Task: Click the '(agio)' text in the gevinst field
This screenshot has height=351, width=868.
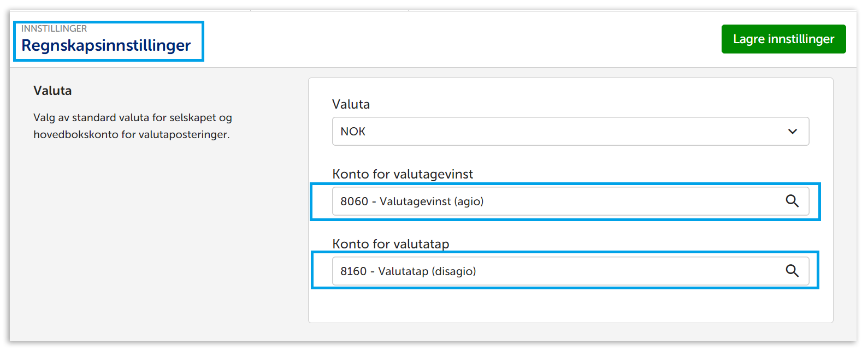Action: [x=469, y=201]
